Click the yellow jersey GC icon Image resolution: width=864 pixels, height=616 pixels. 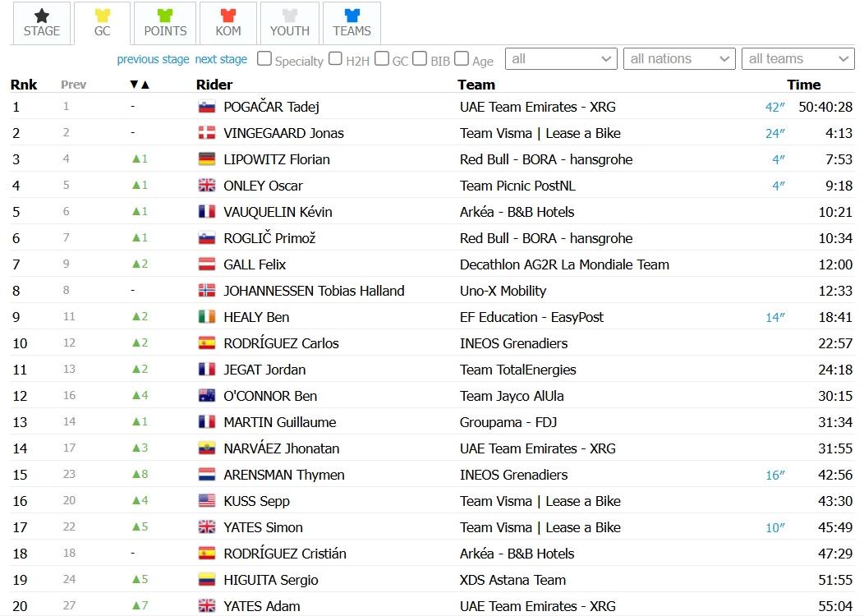click(103, 16)
